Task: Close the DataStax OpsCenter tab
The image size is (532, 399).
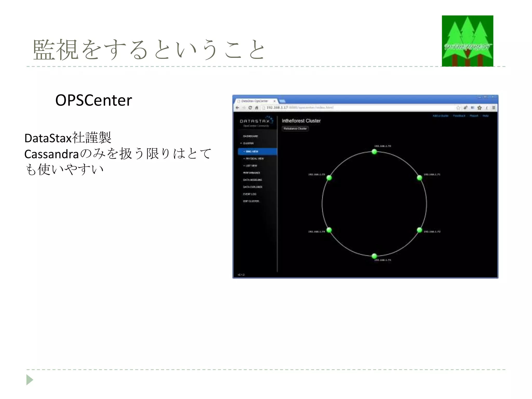Action: 274,101
